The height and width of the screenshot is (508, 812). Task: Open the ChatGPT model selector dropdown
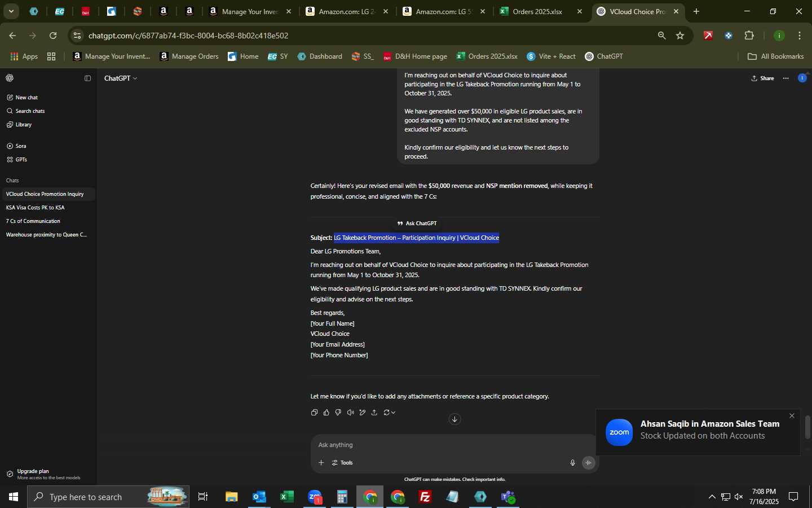(121, 78)
